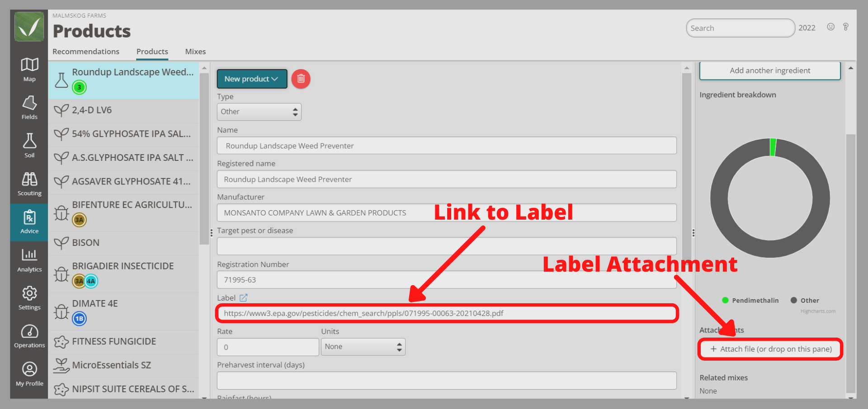Open the Soil section in sidebar
The height and width of the screenshot is (409, 868).
29,146
